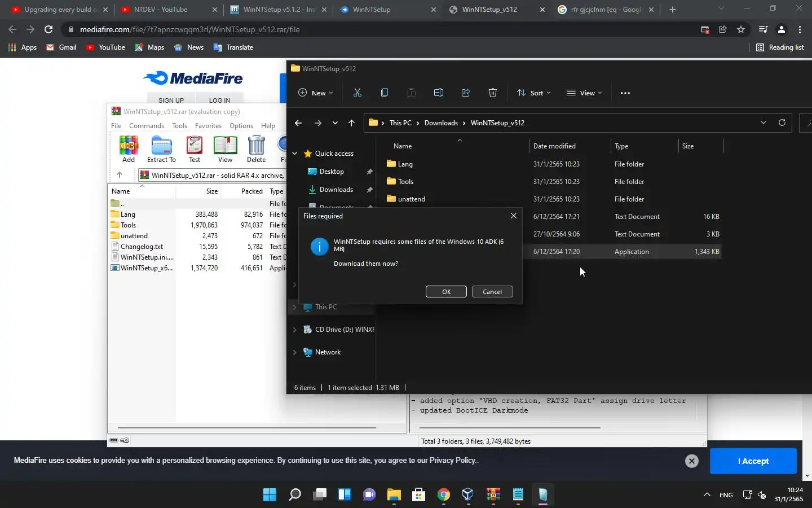Expand CD Drive (D:) tree node
812x508 pixels.
tap(294, 330)
